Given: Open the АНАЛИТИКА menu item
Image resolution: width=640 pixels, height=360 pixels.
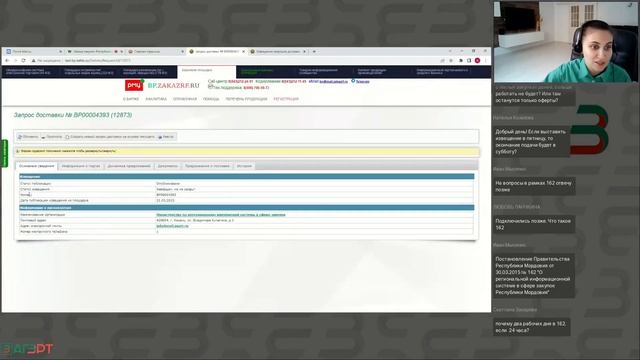Looking at the screenshot, I should pos(156,99).
